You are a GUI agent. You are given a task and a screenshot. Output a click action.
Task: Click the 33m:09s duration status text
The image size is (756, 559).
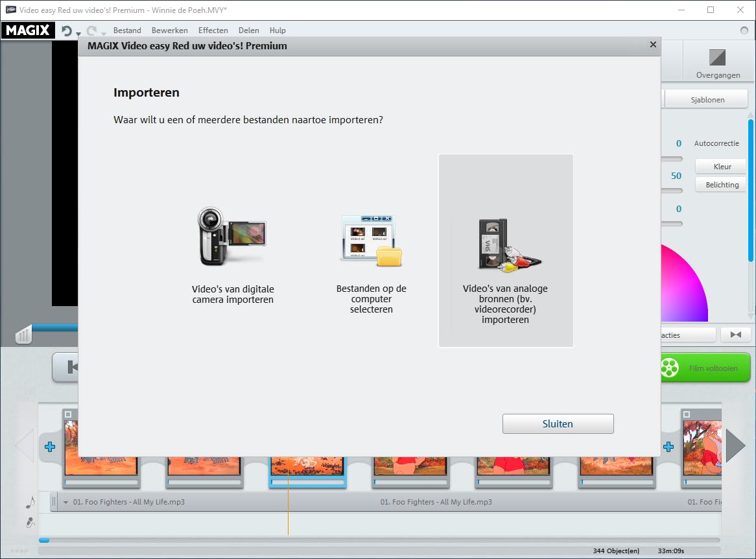pos(670,551)
